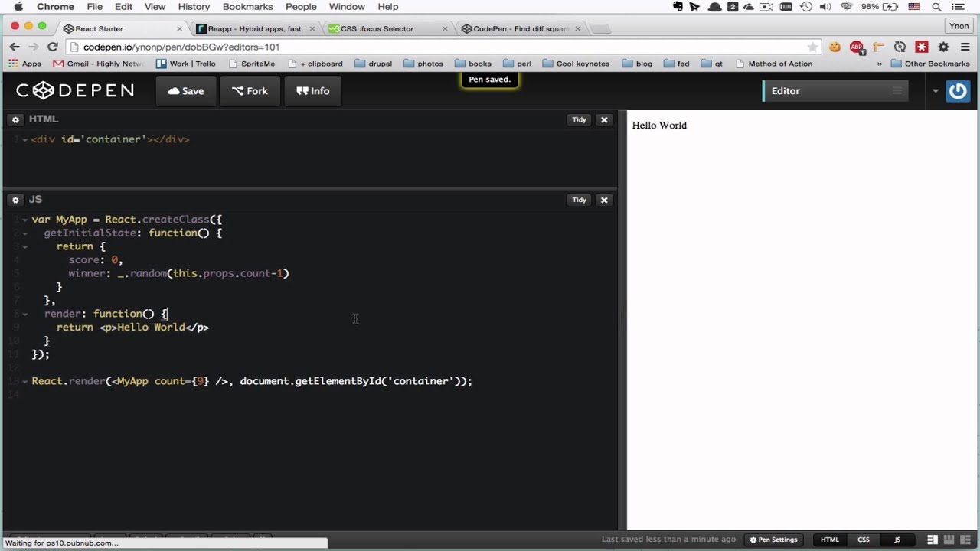Collapse the MyApp createClass fold arrow
The image size is (980, 551).
click(25, 220)
